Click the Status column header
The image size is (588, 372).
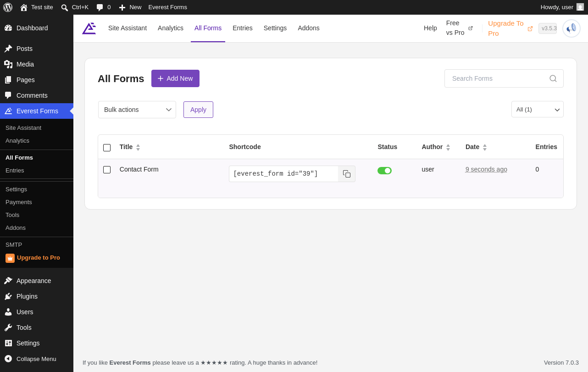[x=388, y=147]
